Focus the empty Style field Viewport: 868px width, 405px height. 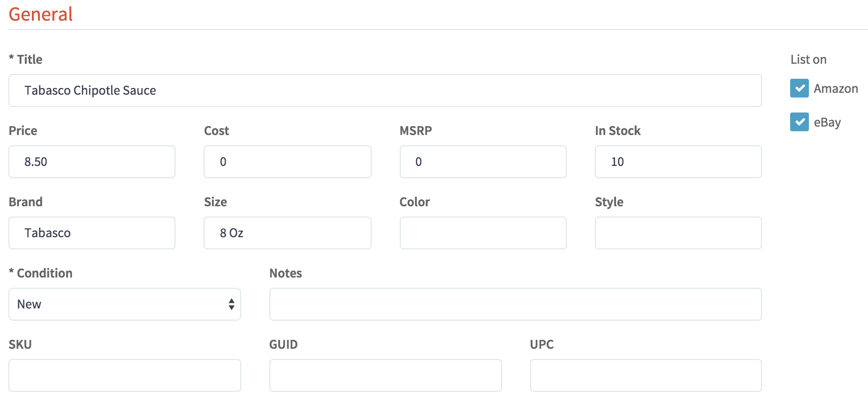(x=678, y=233)
